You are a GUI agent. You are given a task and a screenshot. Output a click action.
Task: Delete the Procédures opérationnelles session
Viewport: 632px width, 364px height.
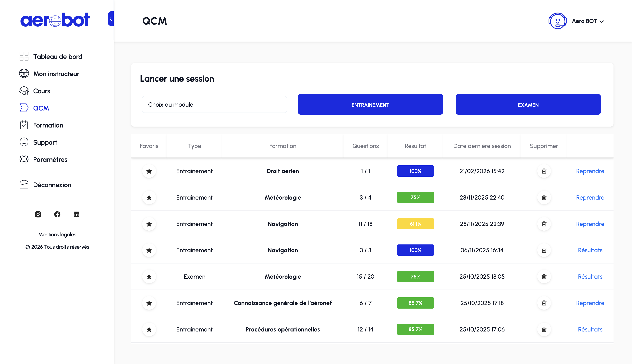click(544, 329)
